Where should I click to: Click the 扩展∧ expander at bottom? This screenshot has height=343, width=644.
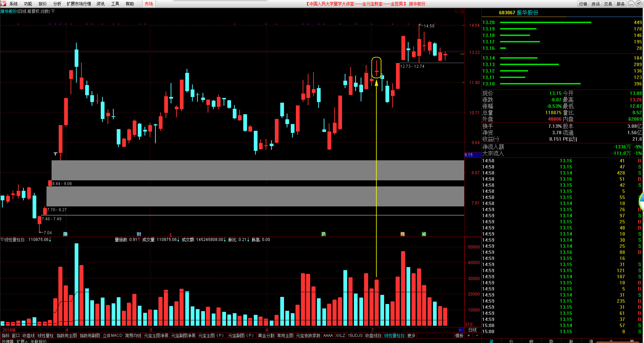[22, 341]
